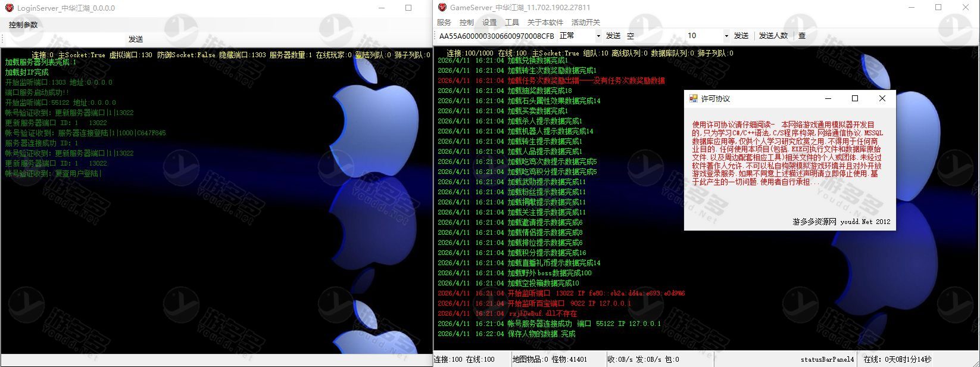Click the statusBarPanel4 status bar panel
The image size is (980, 367).
(827, 359)
